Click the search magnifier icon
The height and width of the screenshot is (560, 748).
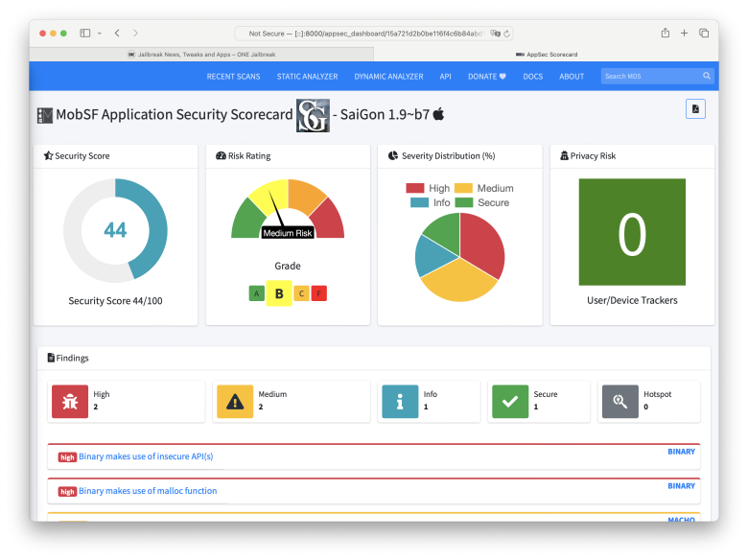tap(707, 76)
